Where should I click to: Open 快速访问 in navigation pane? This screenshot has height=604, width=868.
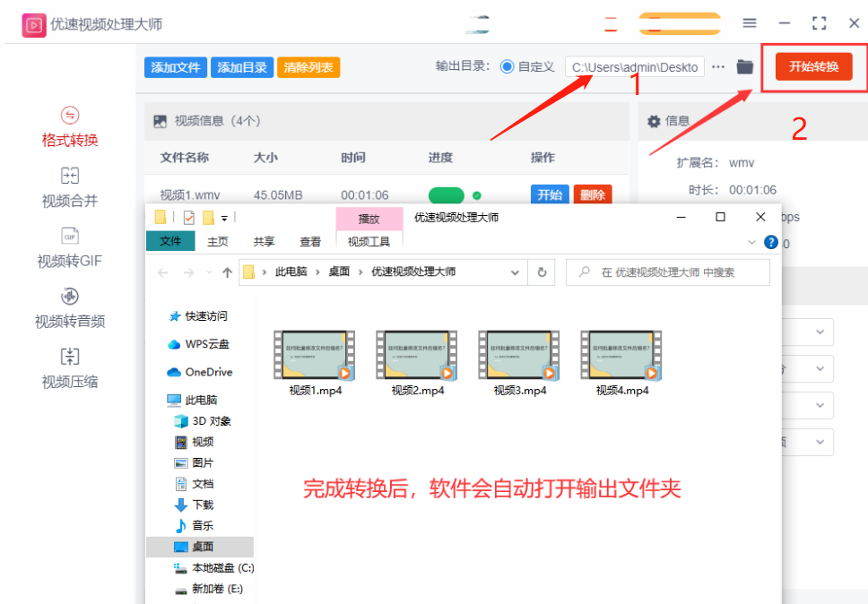pos(198,315)
